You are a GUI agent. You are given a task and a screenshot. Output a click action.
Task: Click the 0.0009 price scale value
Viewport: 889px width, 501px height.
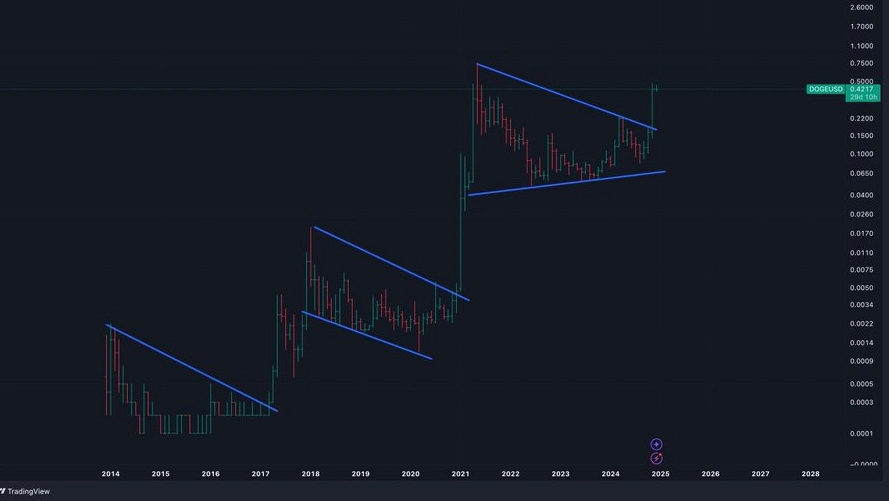pyautogui.click(x=862, y=361)
